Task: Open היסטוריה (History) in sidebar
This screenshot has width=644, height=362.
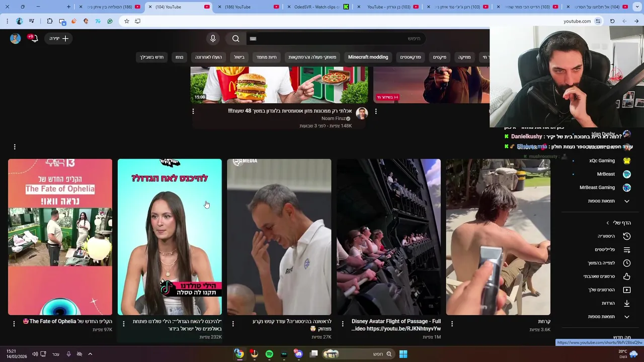Action: [x=602, y=236]
